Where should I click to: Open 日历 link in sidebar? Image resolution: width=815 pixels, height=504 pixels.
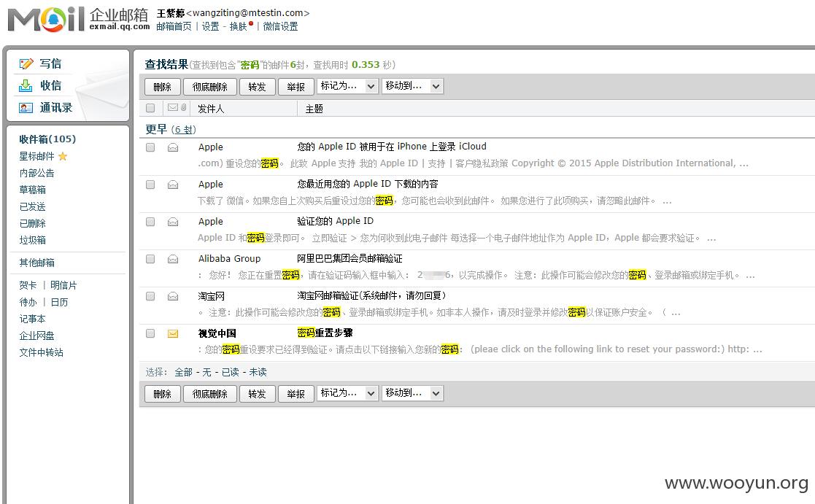59,302
